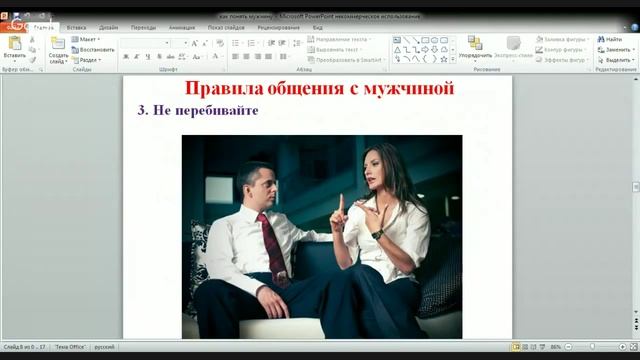Open the font size combo box

(x=180, y=43)
